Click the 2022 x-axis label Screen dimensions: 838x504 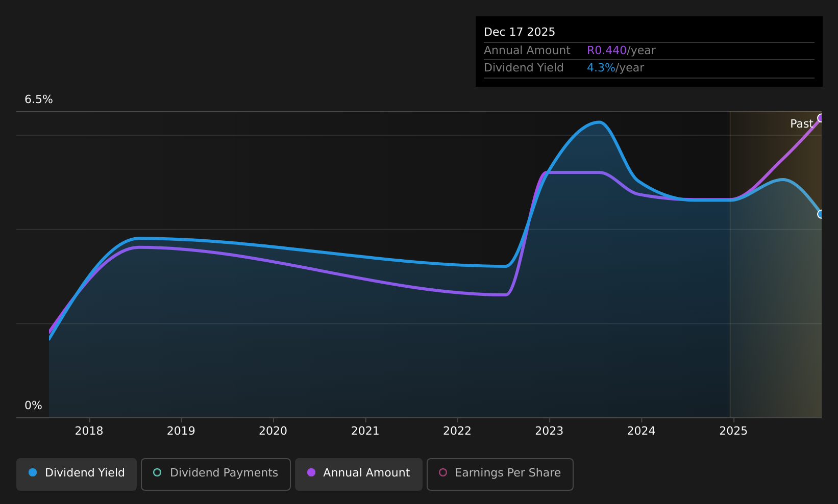coord(457,431)
